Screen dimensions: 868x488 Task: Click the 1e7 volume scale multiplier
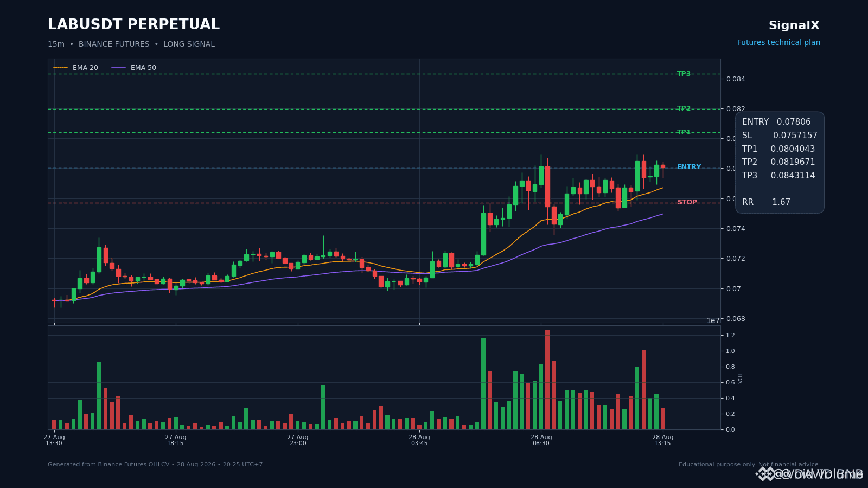pos(713,320)
